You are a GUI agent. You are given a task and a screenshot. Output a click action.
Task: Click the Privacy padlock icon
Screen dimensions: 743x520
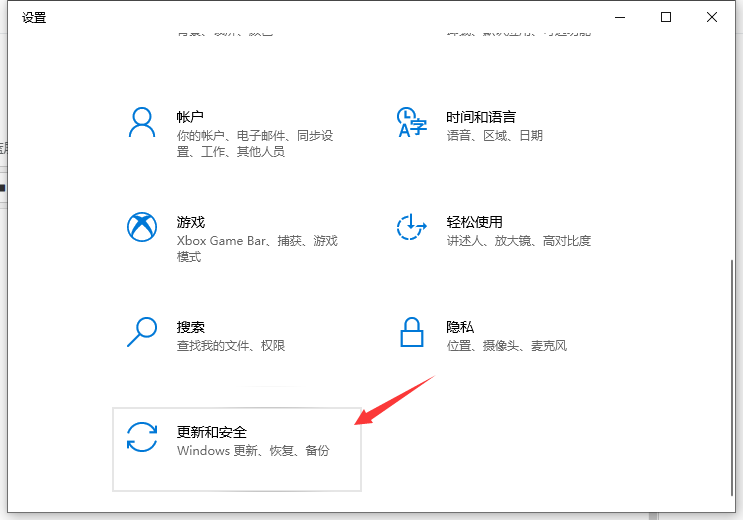(411, 331)
